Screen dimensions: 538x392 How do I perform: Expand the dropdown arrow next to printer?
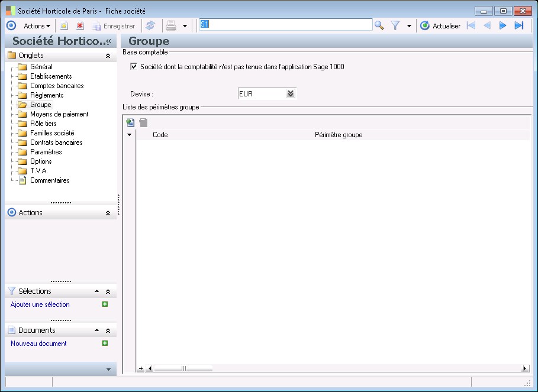pos(185,26)
